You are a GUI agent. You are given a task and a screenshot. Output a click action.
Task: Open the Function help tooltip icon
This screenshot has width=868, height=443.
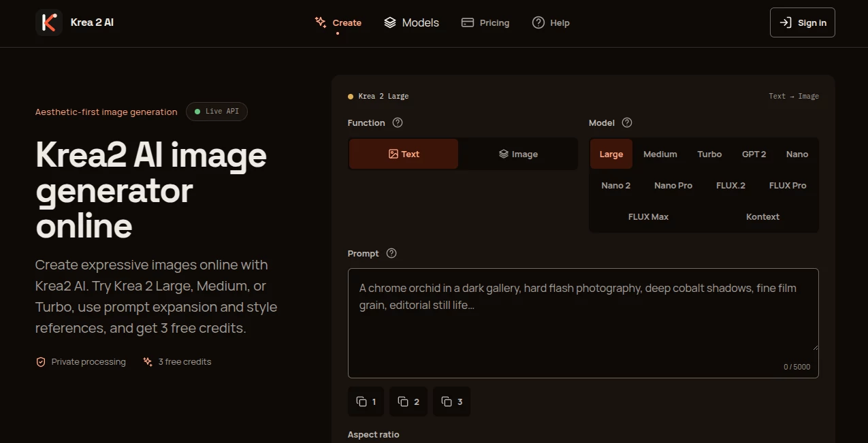(x=398, y=123)
